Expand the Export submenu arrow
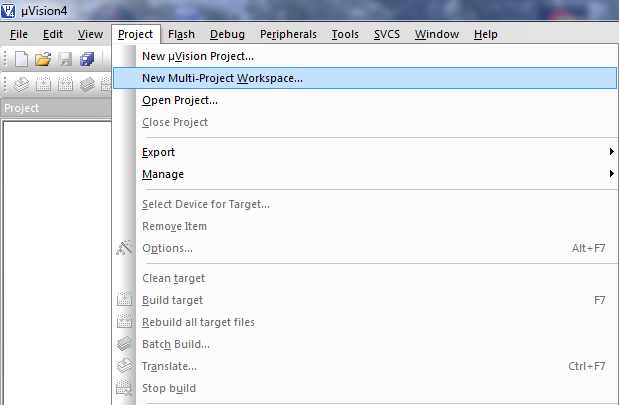Image resolution: width=619 pixels, height=405 pixels. coord(611,152)
